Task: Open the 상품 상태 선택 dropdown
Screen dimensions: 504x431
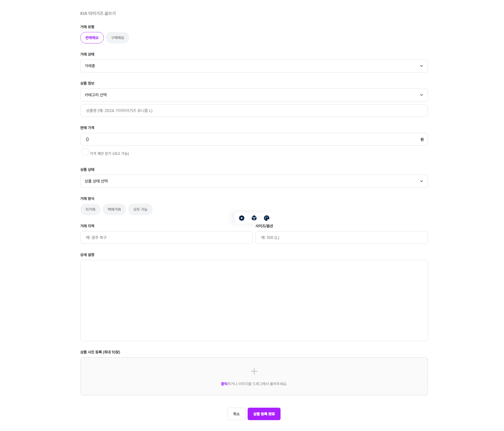Action: [x=254, y=181]
